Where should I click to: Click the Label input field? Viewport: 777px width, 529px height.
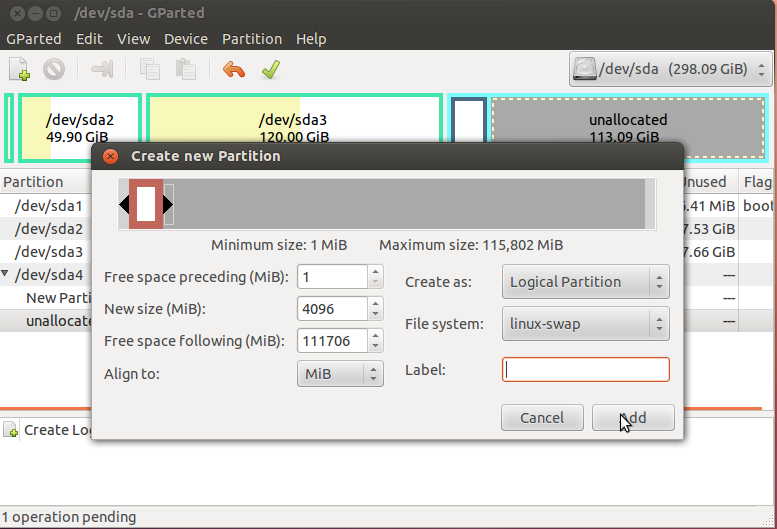[x=586, y=370]
